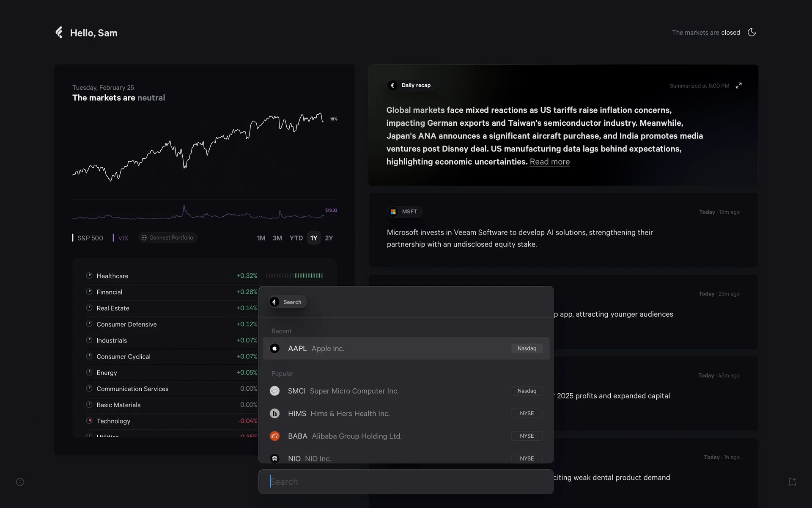This screenshot has height=508, width=812.
Task: Click the Apple logo icon in Recent
Action: click(275, 348)
